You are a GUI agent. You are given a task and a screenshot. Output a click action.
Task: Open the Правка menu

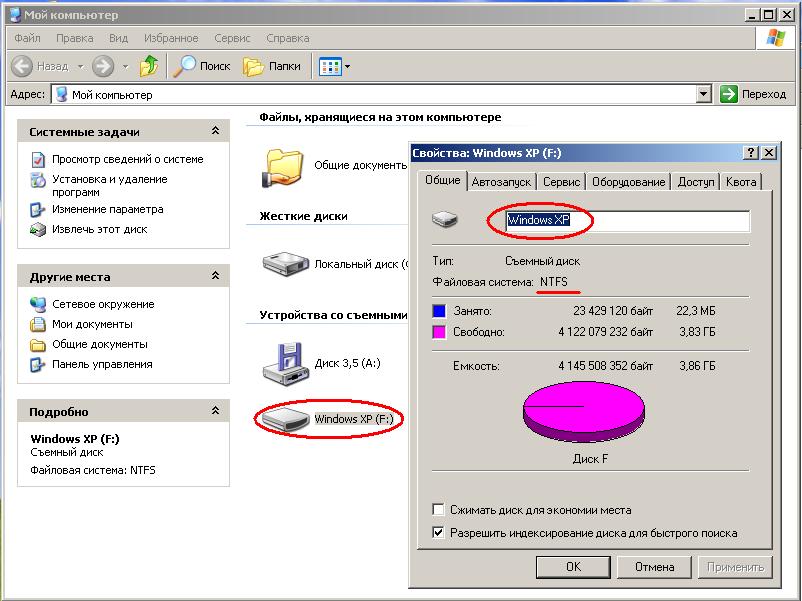tap(75, 38)
